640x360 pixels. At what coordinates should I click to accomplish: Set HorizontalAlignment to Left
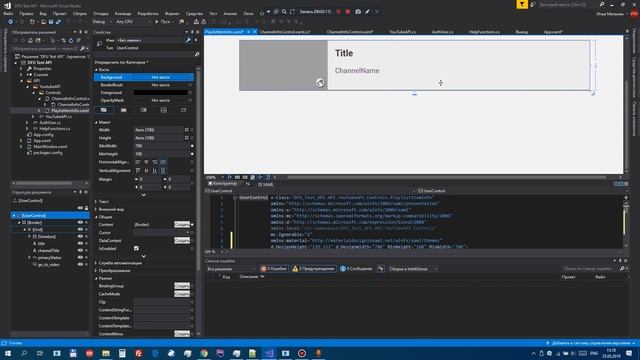[x=138, y=162]
